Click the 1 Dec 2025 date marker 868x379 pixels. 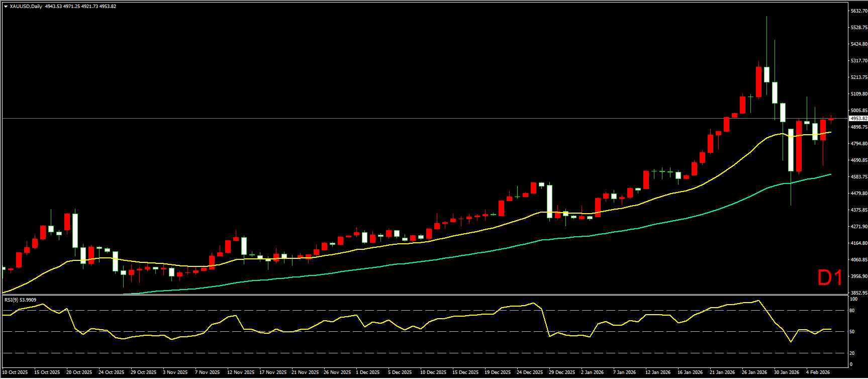tap(367, 372)
